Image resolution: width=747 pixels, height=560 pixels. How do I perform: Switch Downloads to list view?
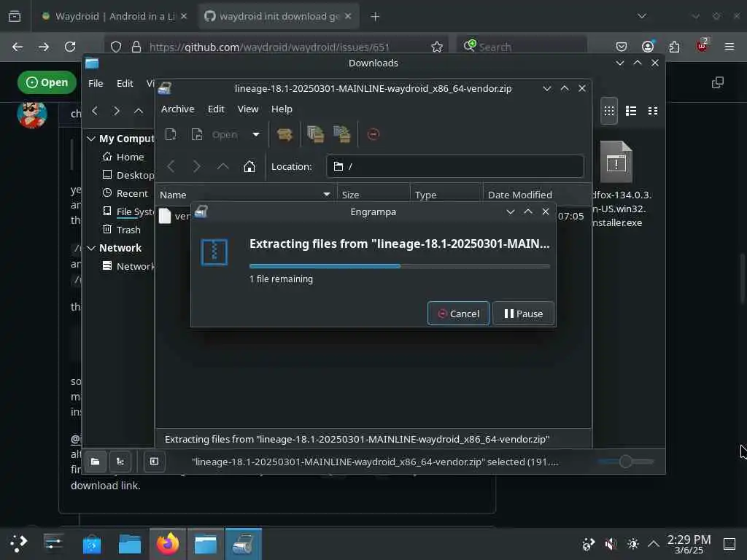click(x=631, y=111)
